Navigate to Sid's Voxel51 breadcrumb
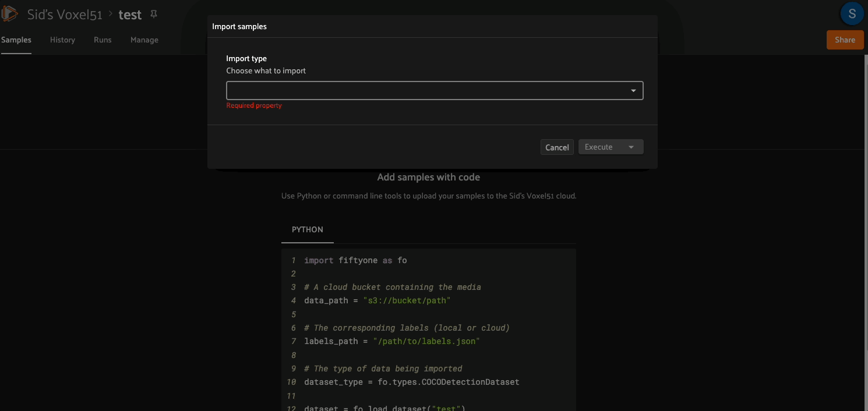 65,15
